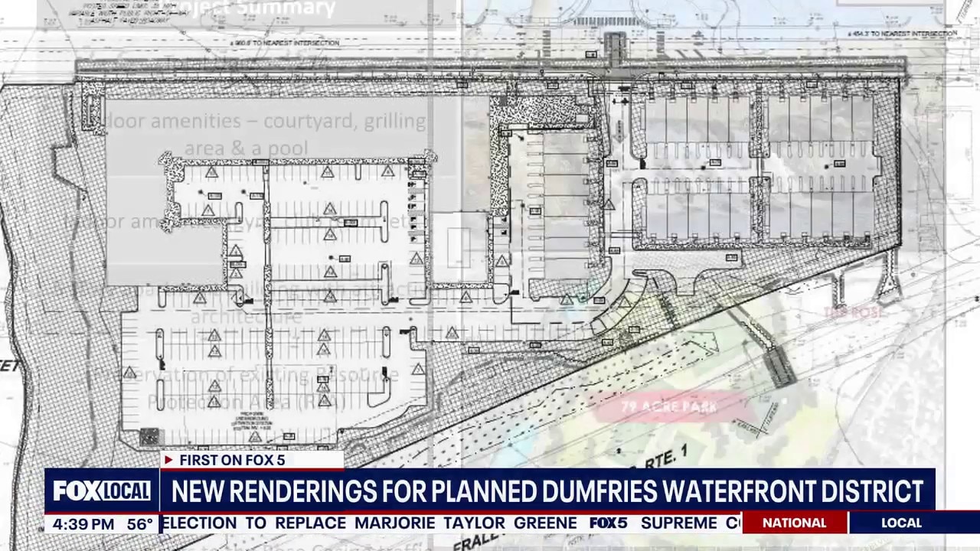Click the red arrow beside FIRST ON FOX 5
Screen dimensions: 980x551
tap(168, 460)
